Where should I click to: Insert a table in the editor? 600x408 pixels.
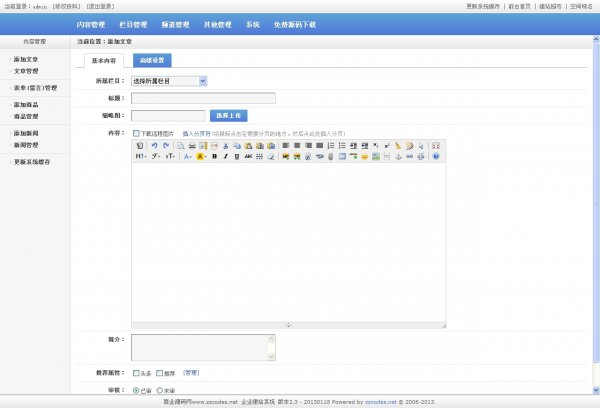(x=342, y=156)
